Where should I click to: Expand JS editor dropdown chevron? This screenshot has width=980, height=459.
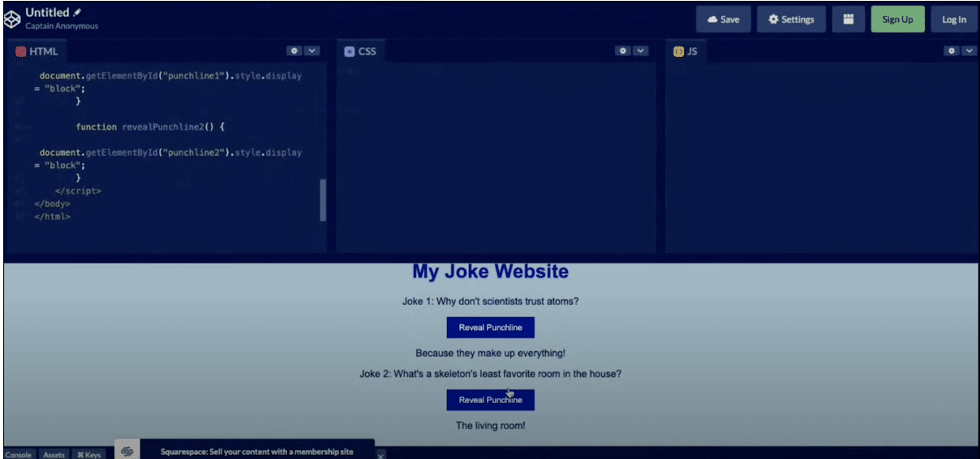click(x=969, y=50)
